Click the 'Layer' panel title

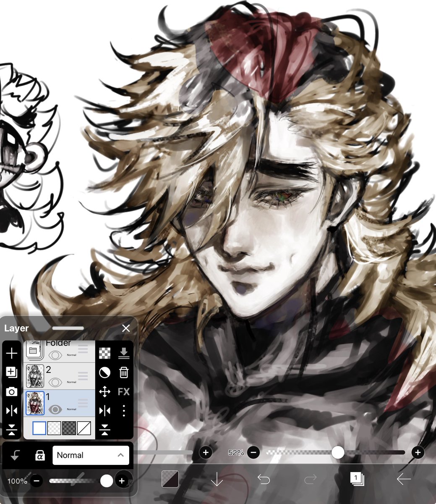16,328
